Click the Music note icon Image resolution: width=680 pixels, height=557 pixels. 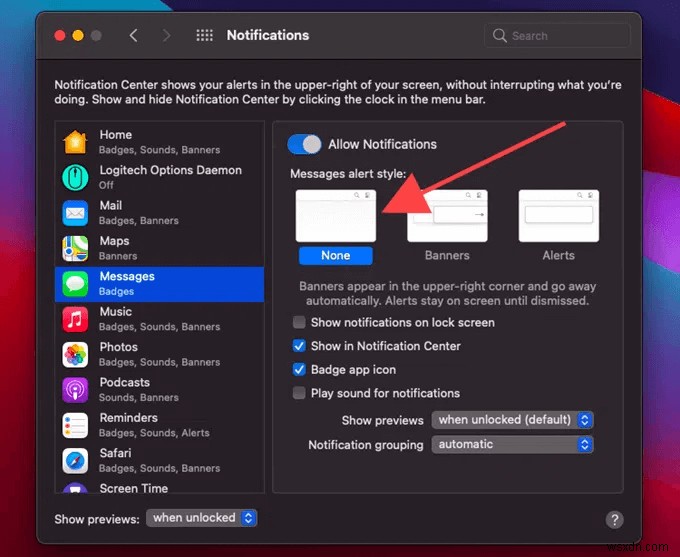coord(75,319)
